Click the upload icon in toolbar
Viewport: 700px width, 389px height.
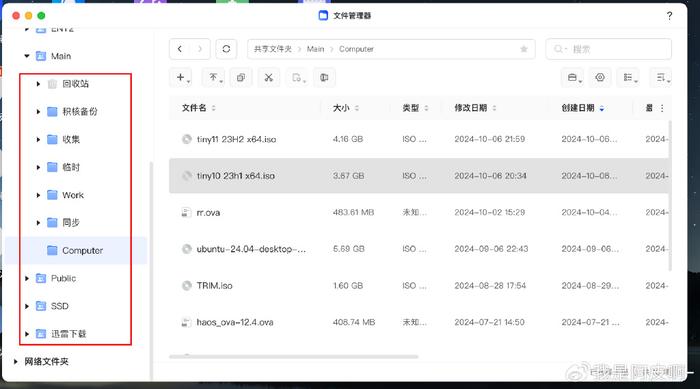pos(213,78)
